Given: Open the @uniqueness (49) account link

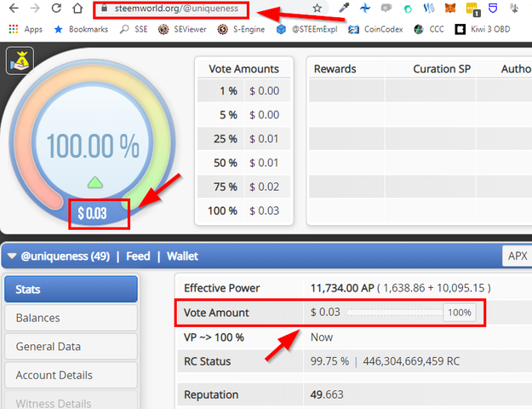Looking at the screenshot, I should click(66, 256).
